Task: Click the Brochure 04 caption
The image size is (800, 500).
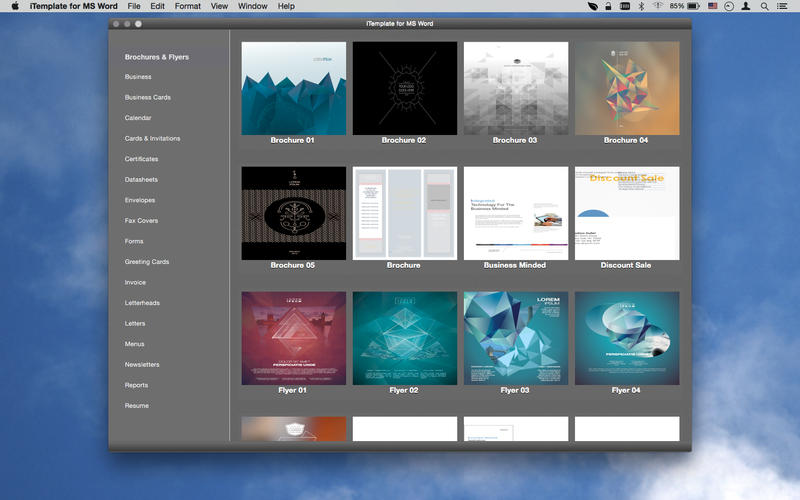Action: click(x=626, y=140)
